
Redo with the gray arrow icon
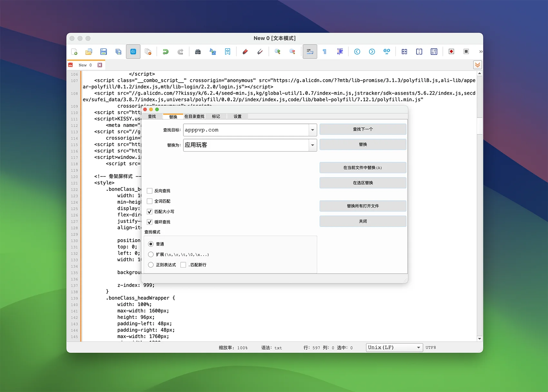coord(181,52)
